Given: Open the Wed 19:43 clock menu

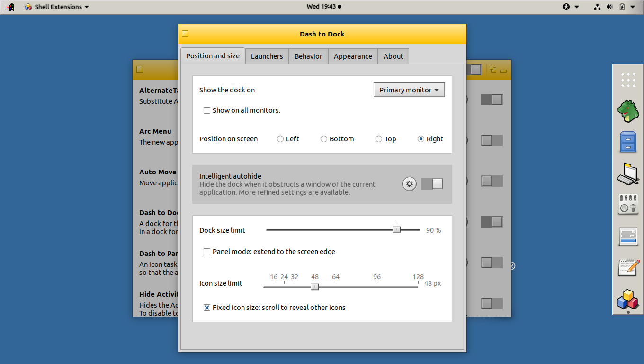Looking at the screenshot, I should click(324, 7).
